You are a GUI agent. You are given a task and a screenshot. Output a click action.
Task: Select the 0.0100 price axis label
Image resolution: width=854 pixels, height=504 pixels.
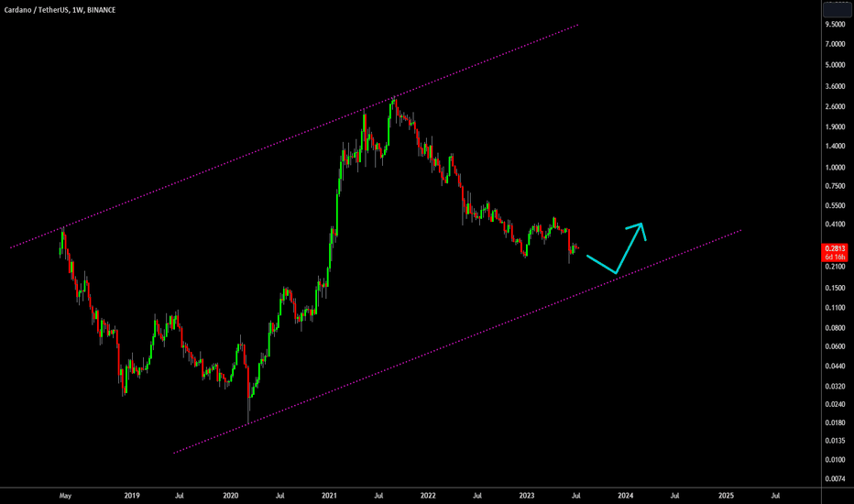[x=835, y=460]
